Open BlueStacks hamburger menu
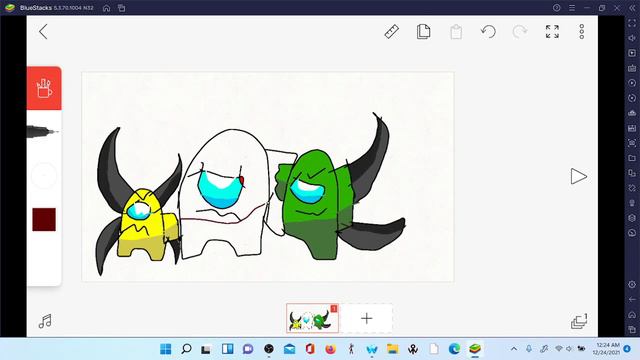 click(x=572, y=8)
